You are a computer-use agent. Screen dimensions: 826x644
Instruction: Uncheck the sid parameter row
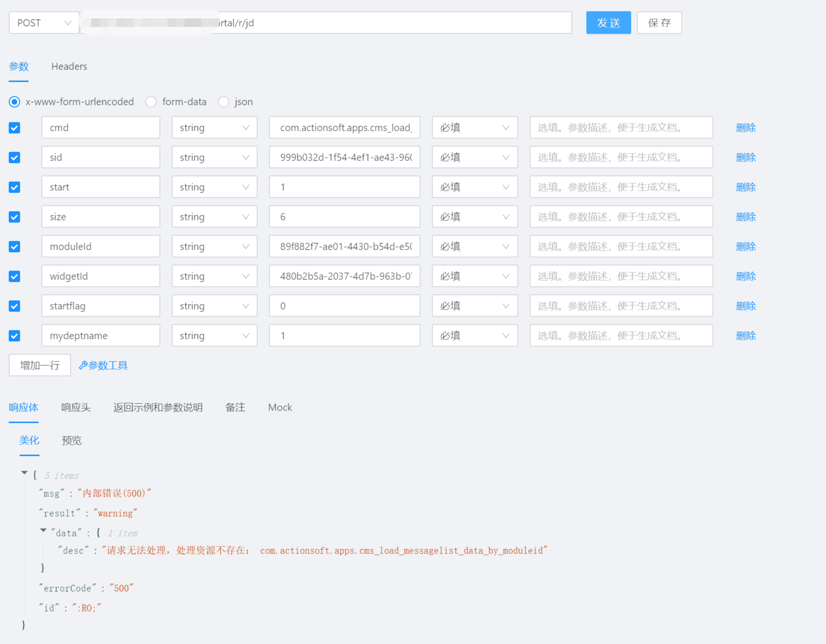(14, 157)
